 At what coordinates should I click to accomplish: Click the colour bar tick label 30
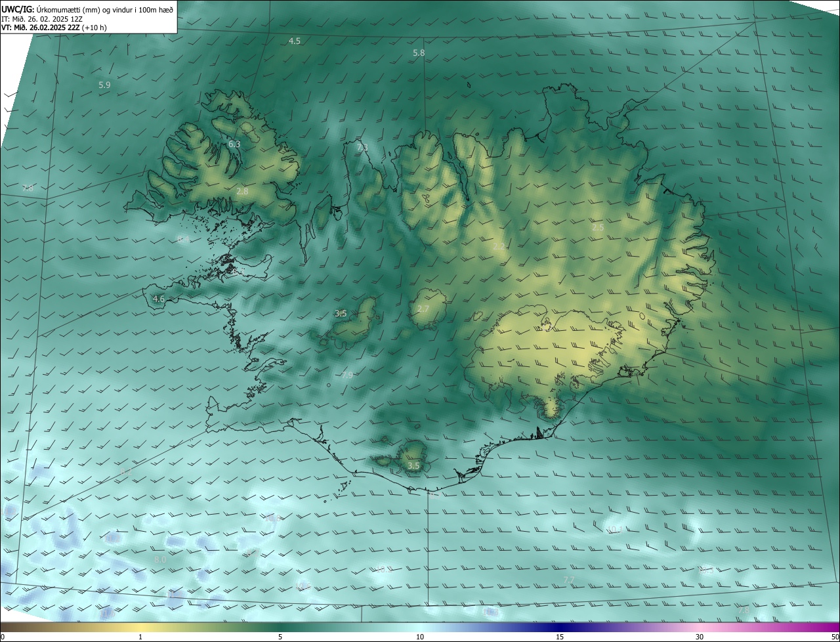pos(700,637)
